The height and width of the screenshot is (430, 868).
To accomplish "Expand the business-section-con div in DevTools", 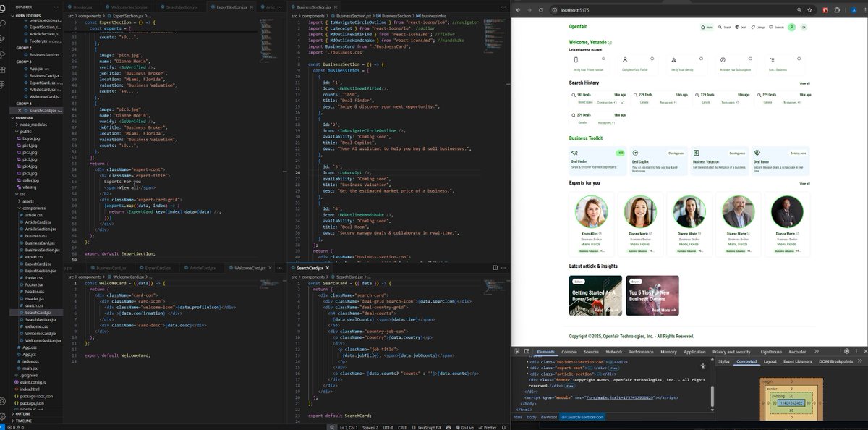I will pyautogui.click(x=527, y=362).
